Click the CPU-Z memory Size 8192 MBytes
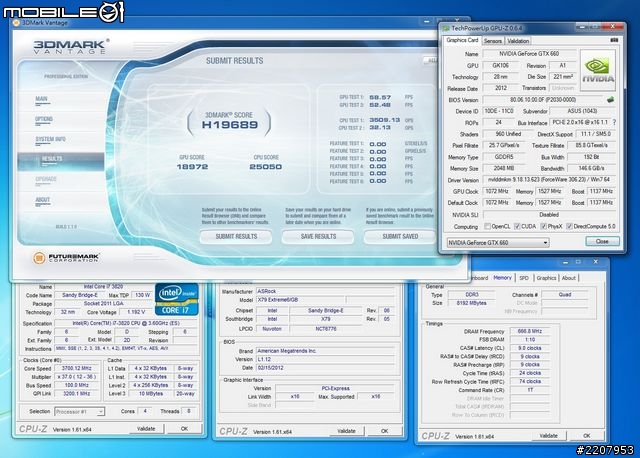The image size is (640, 458). coord(472,303)
